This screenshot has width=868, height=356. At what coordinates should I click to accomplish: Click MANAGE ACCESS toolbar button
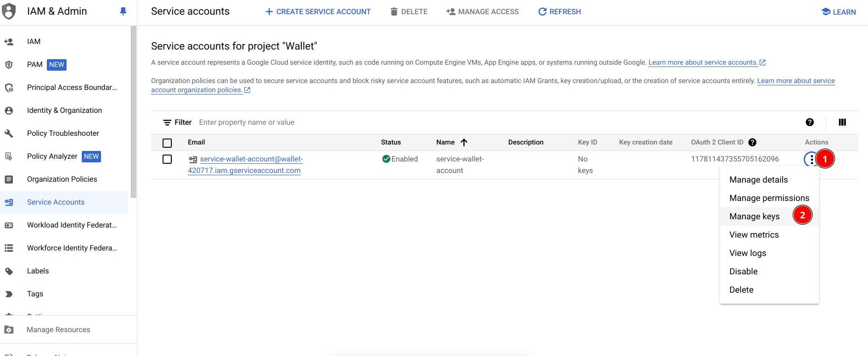click(x=482, y=11)
